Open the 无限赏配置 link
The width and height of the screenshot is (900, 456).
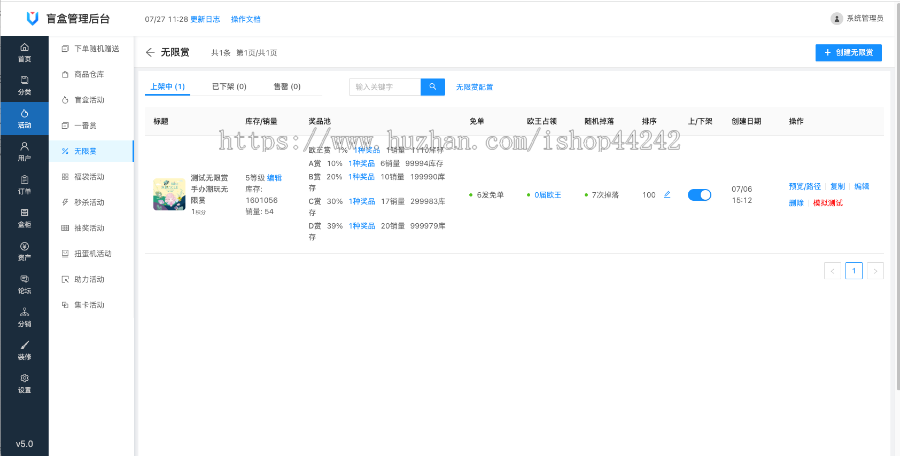point(474,87)
